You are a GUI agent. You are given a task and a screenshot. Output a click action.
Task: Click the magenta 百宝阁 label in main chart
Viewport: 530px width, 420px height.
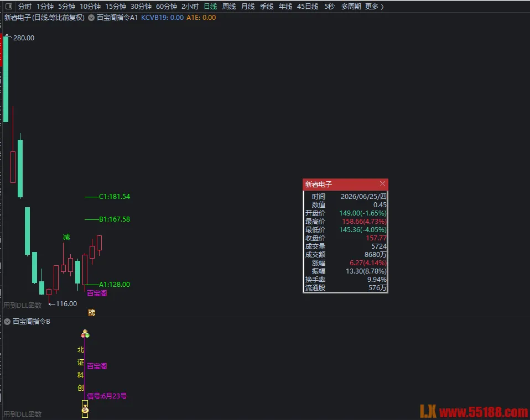coord(97,293)
